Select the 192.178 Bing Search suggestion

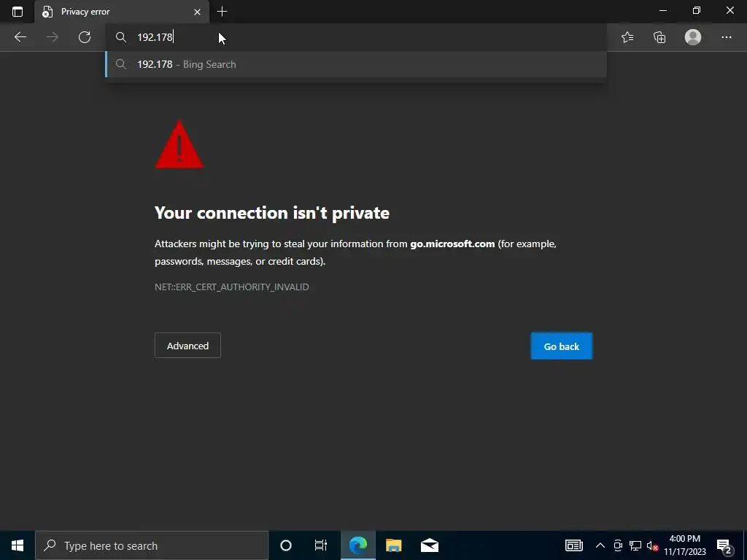(356, 64)
